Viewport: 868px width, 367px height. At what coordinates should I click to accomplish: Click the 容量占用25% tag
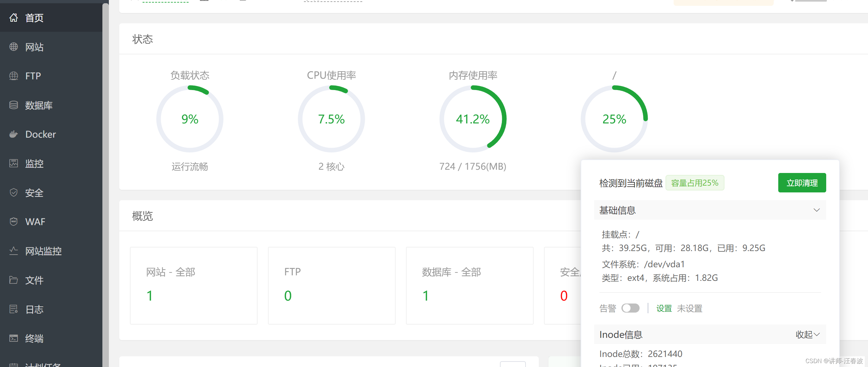(694, 183)
